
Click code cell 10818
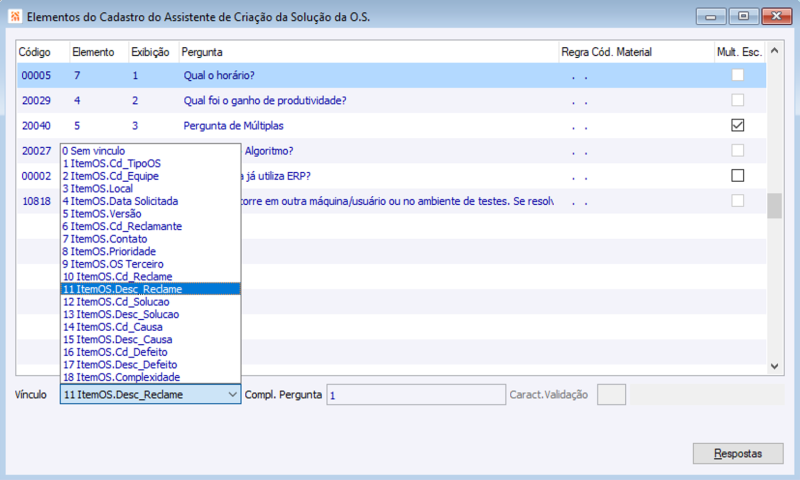coord(36,201)
